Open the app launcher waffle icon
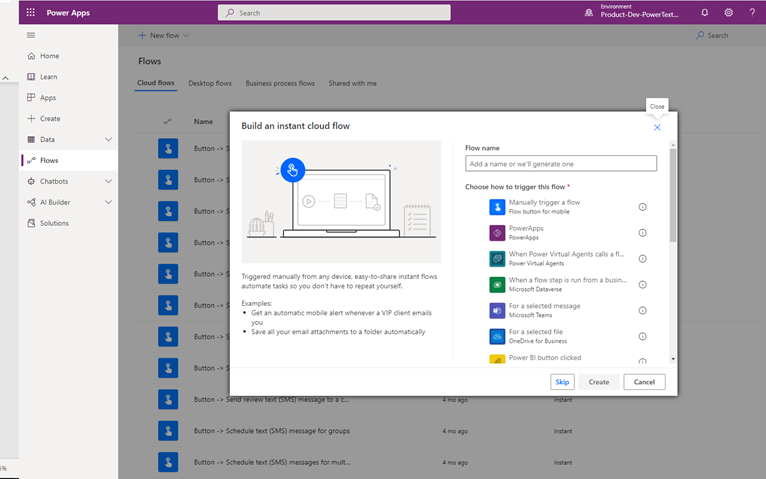766x479 pixels. click(x=30, y=12)
